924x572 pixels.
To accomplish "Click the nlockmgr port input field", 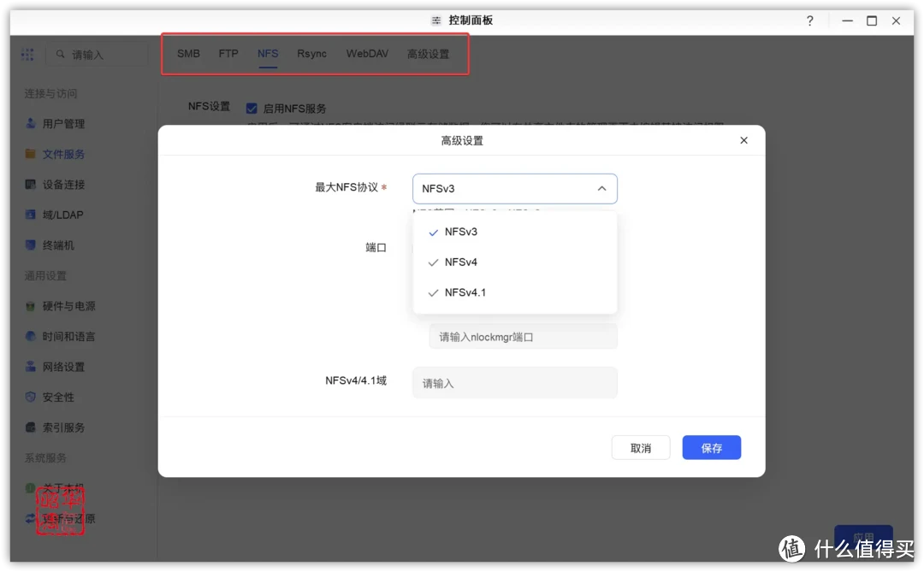I will point(522,336).
